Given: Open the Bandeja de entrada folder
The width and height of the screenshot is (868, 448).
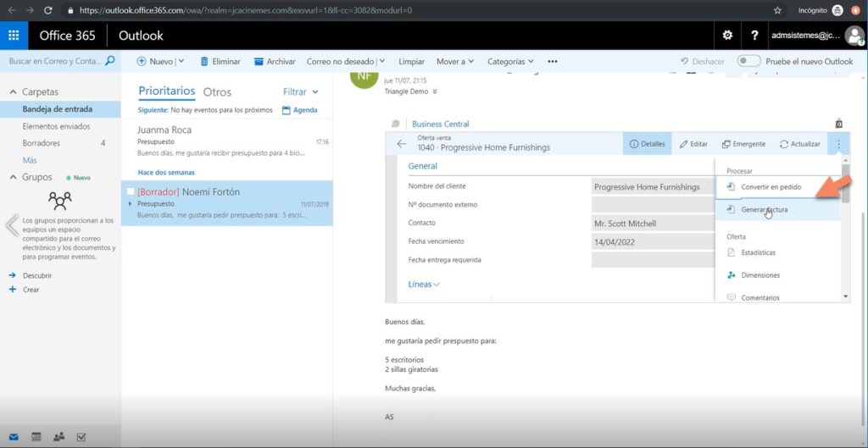Looking at the screenshot, I should click(58, 109).
